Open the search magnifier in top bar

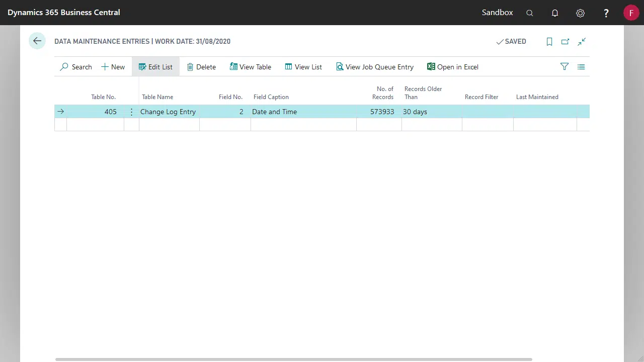530,13
